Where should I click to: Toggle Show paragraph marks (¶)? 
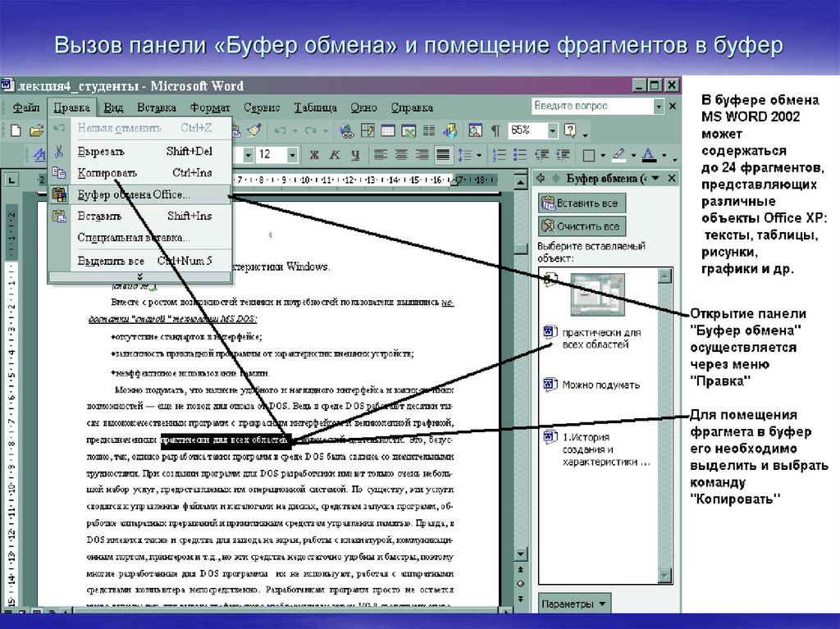coord(495,130)
